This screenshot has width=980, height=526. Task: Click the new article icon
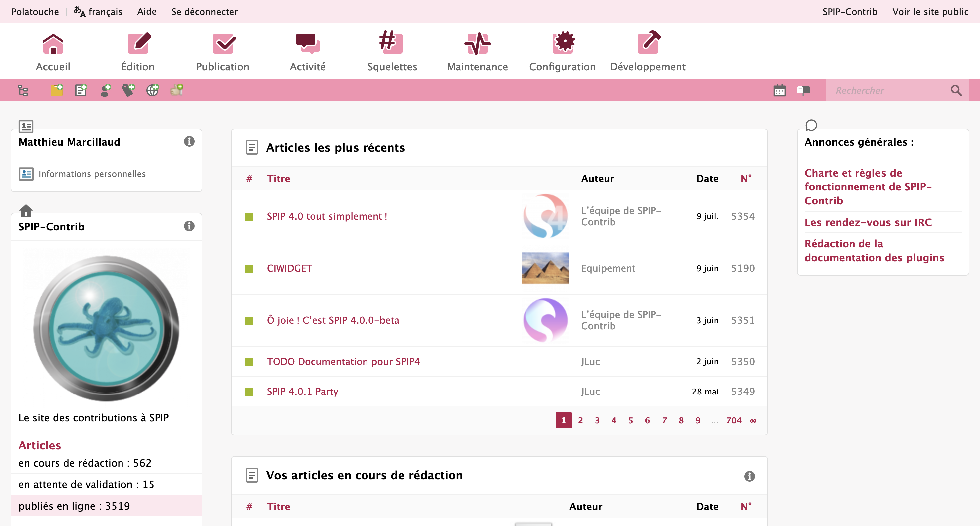click(x=81, y=90)
